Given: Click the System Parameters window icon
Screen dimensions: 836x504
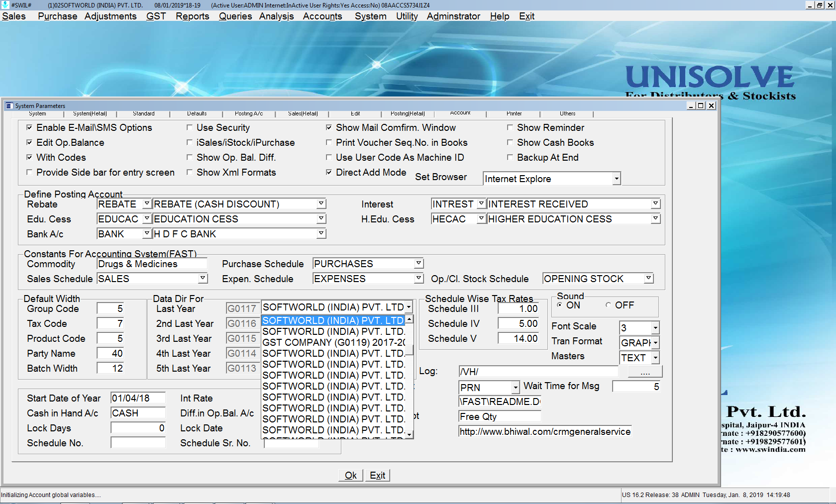Looking at the screenshot, I should [8, 105].
